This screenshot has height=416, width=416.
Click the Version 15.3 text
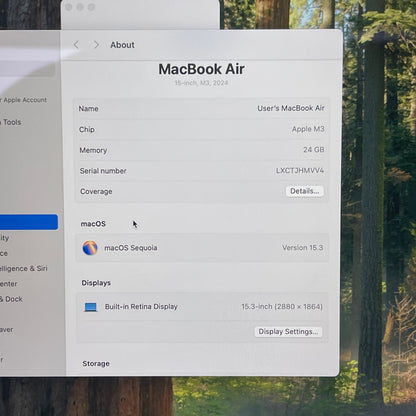[x=303, y=248]
